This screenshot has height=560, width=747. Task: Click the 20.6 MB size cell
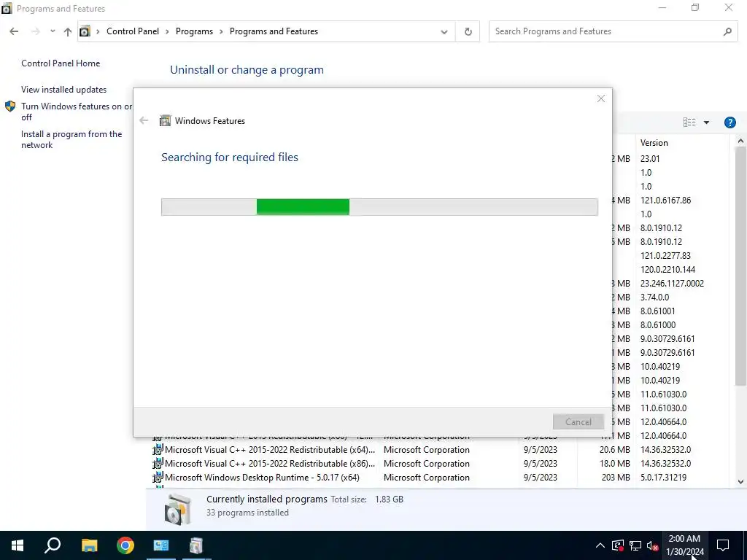click(614, 449)
